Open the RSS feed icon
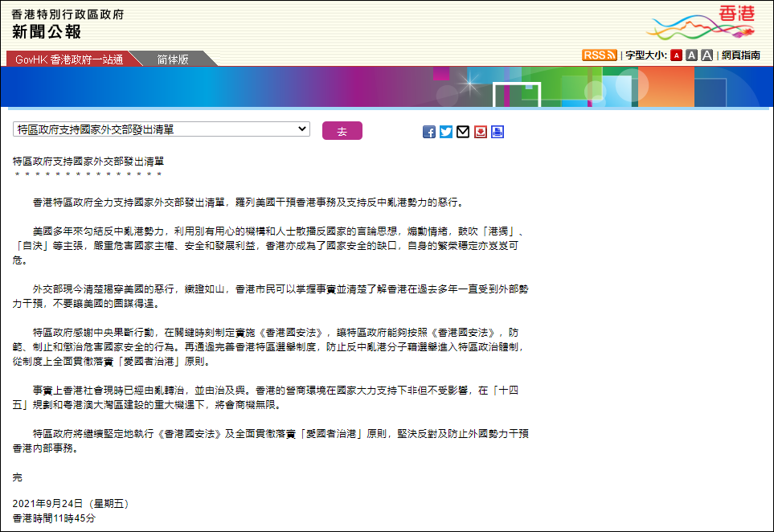Screen dimensions: 774x532 600,55
